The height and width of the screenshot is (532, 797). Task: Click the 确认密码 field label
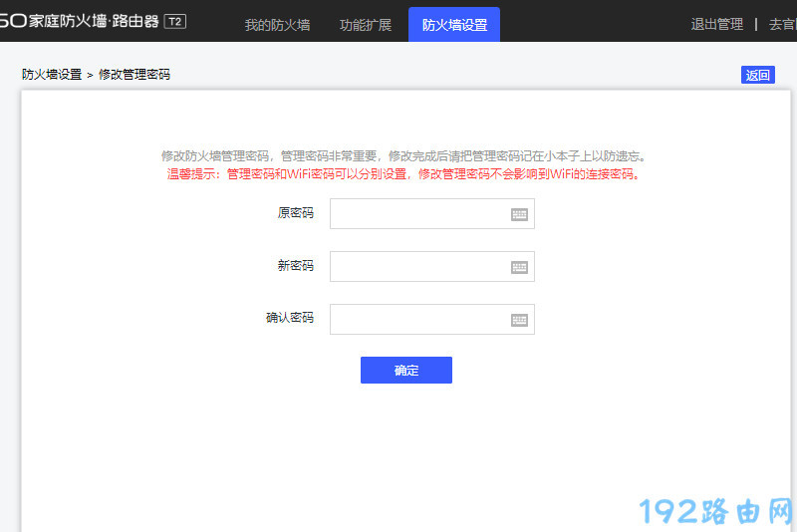coord(289,318)
